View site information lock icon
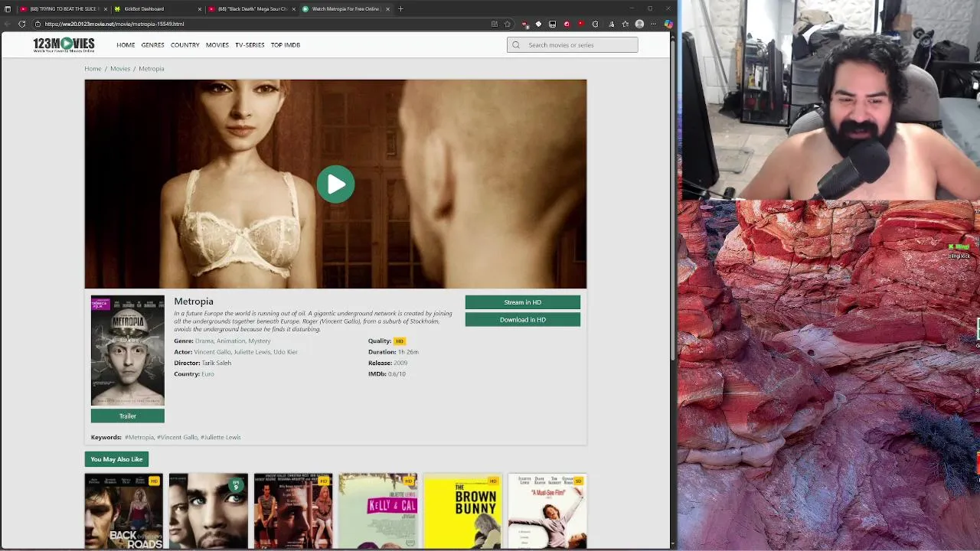 tap(38, 24)
